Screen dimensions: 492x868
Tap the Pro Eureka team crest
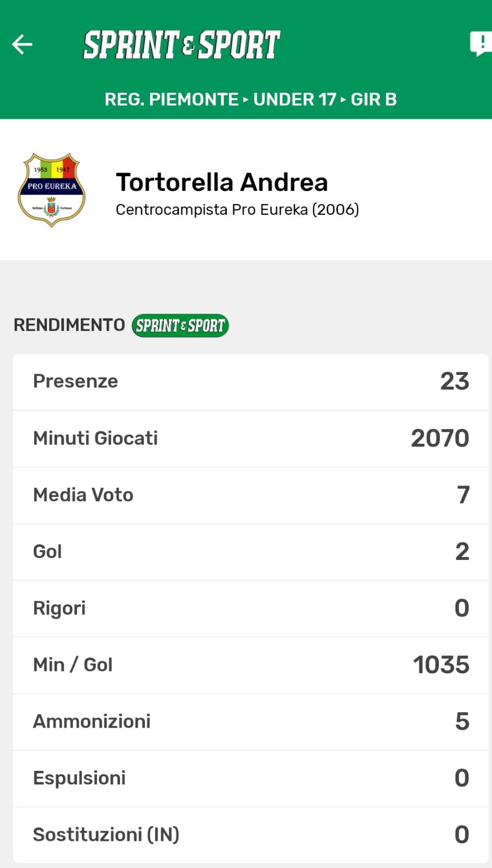click(x=52, y=190)
